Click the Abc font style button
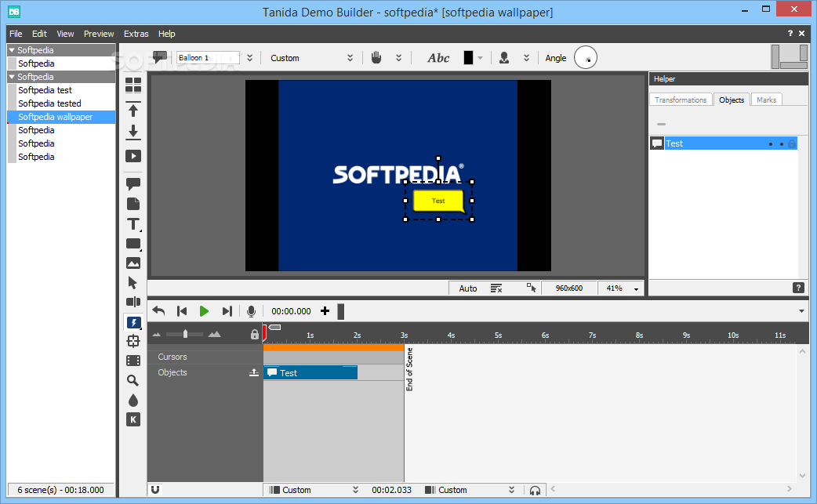This screenshot has width=817, height=504. click(x=439, y=58)
